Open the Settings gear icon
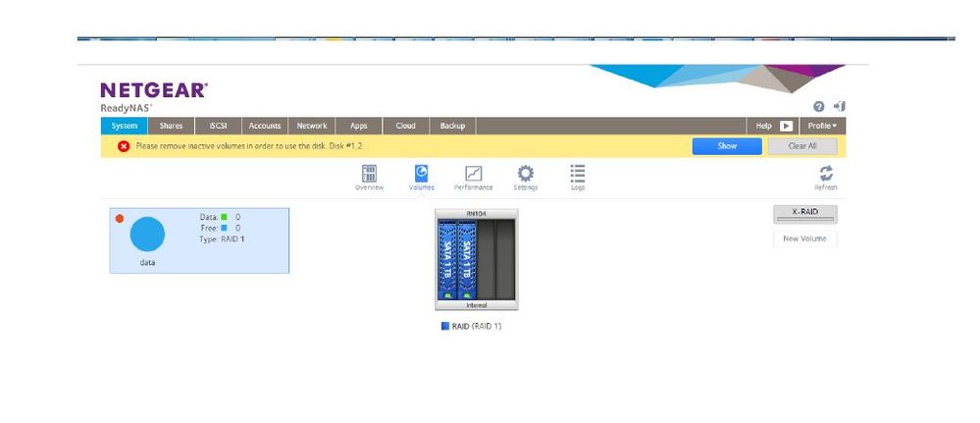Screen dimensions: 980x423 coord(526,174)
